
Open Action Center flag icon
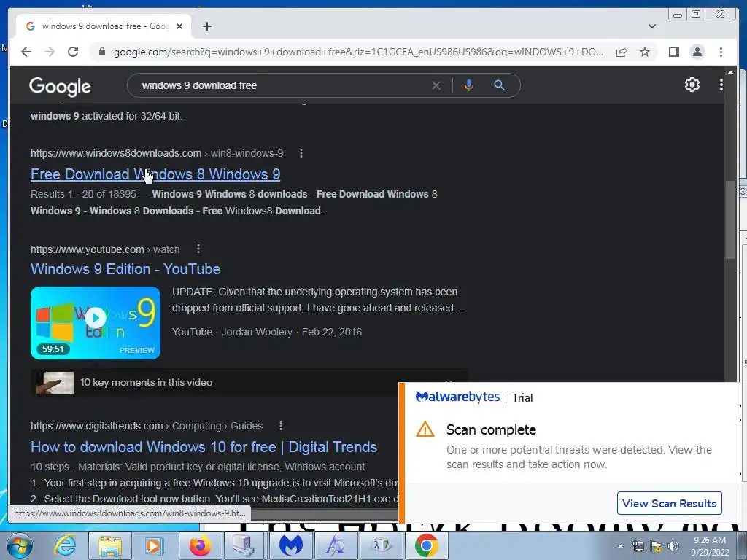[656, 546]
